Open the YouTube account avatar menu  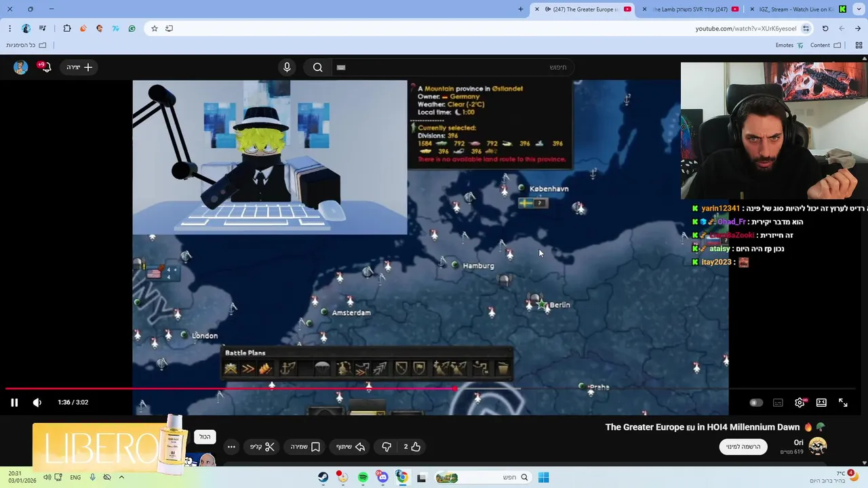tap(20, 67)
